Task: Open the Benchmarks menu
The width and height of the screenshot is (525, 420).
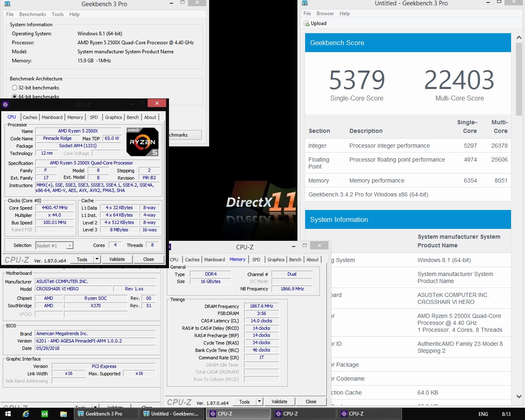Action: pos(33,14)
